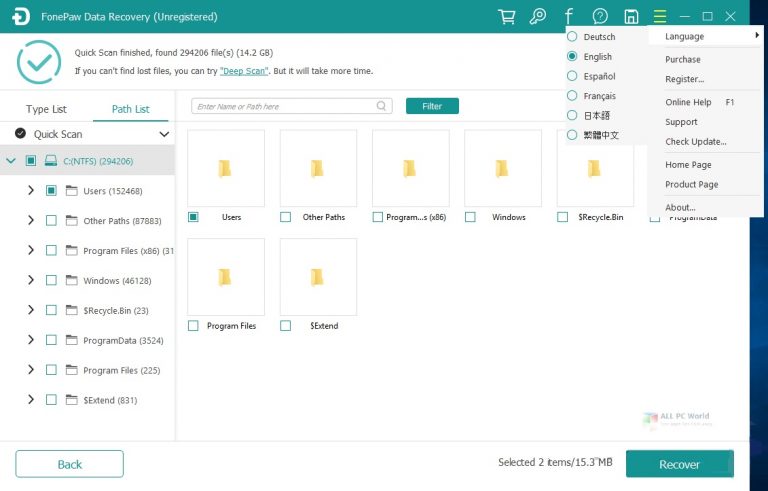Collapse the Quick Scan dropdown arrow
The width and height of the screenshot is (768, 491).
tap(164, 134)
